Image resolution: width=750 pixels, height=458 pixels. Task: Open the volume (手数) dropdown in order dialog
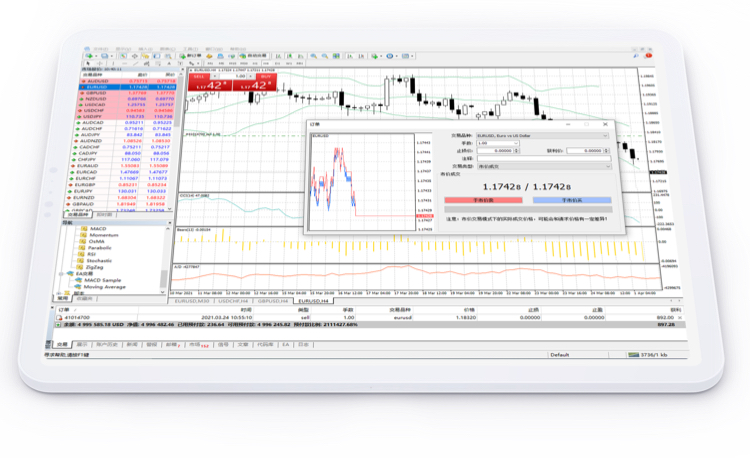pos(516,143)
